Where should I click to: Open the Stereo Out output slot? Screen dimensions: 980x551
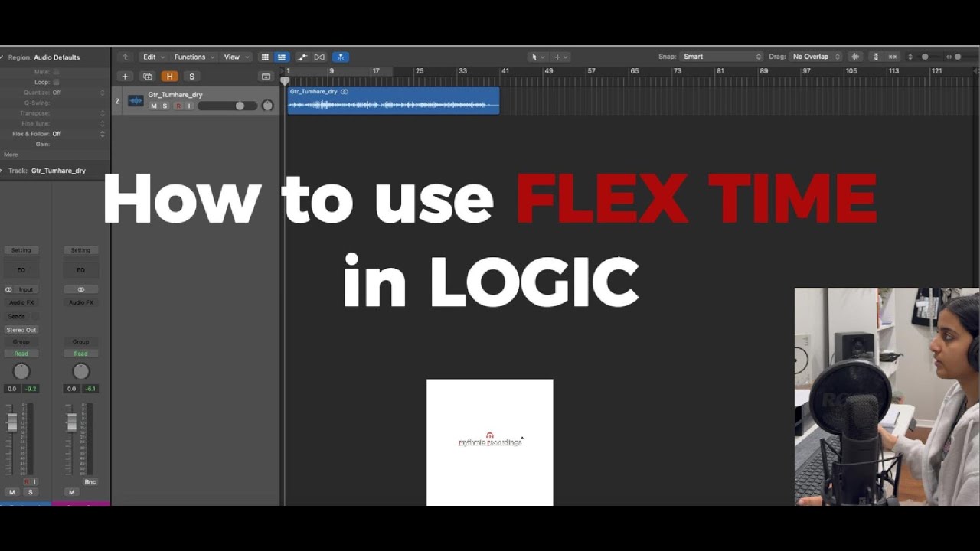[21, 330]
